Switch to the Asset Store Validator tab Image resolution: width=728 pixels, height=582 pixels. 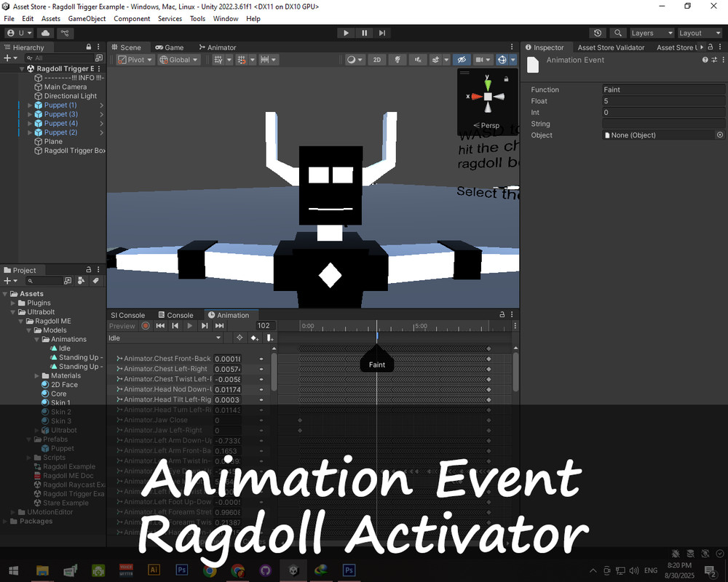click(x=611, y=47)
